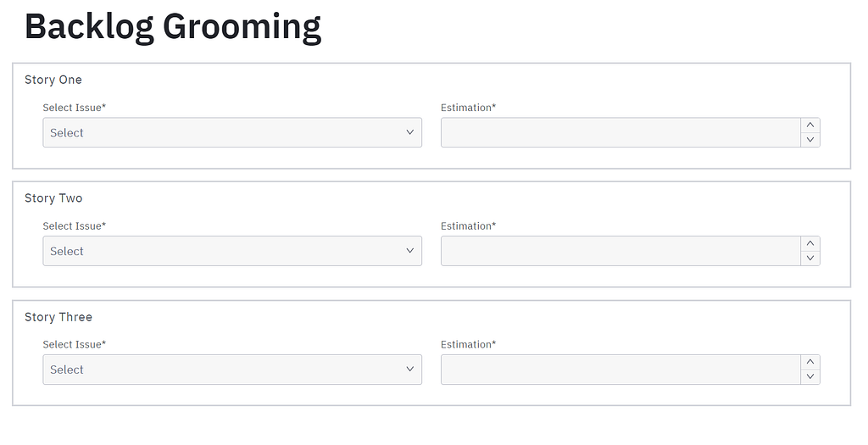Increase the Story Three Estimation with the up arrow
This screenshot has width=868, height=445.
click(x=810, y=362)
